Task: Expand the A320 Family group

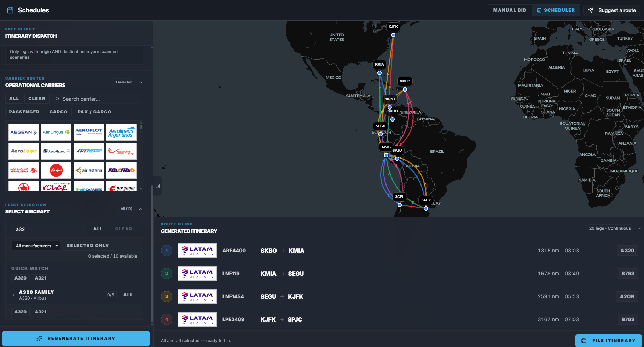Action: click(14, 295)
